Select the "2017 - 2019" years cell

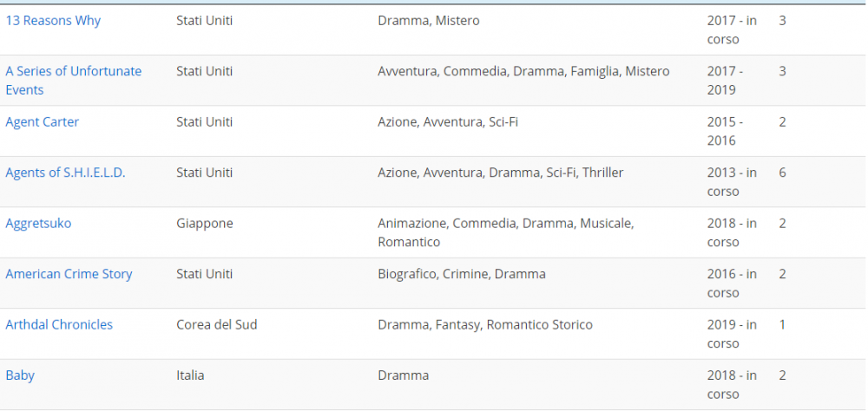pyautogui.click(x=724, y=80)
